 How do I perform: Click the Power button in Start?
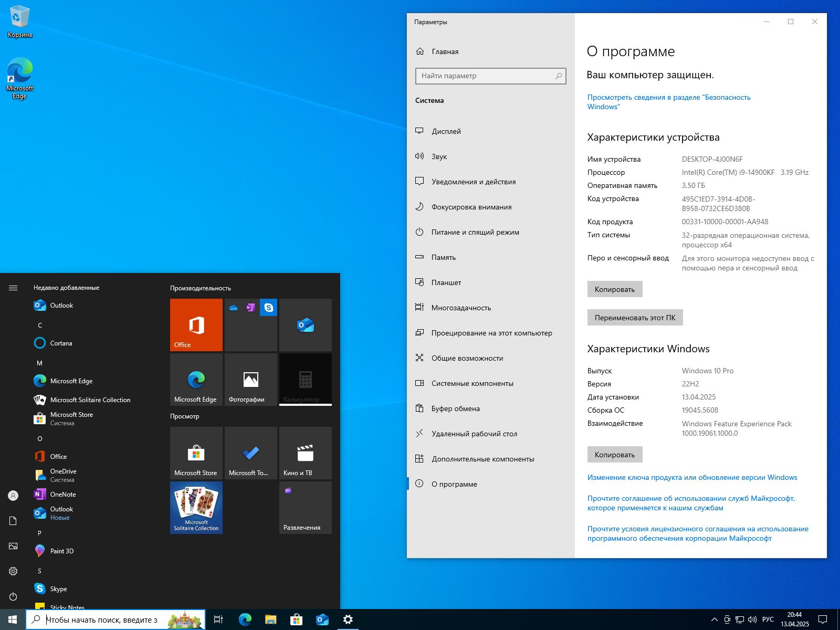[13, 596]
